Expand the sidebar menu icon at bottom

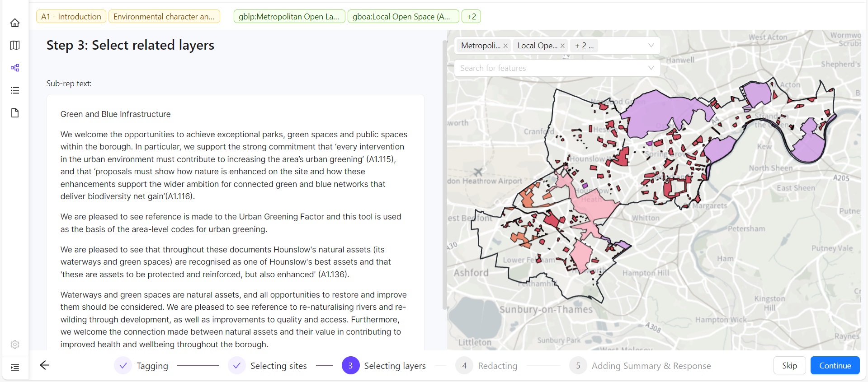15,367
